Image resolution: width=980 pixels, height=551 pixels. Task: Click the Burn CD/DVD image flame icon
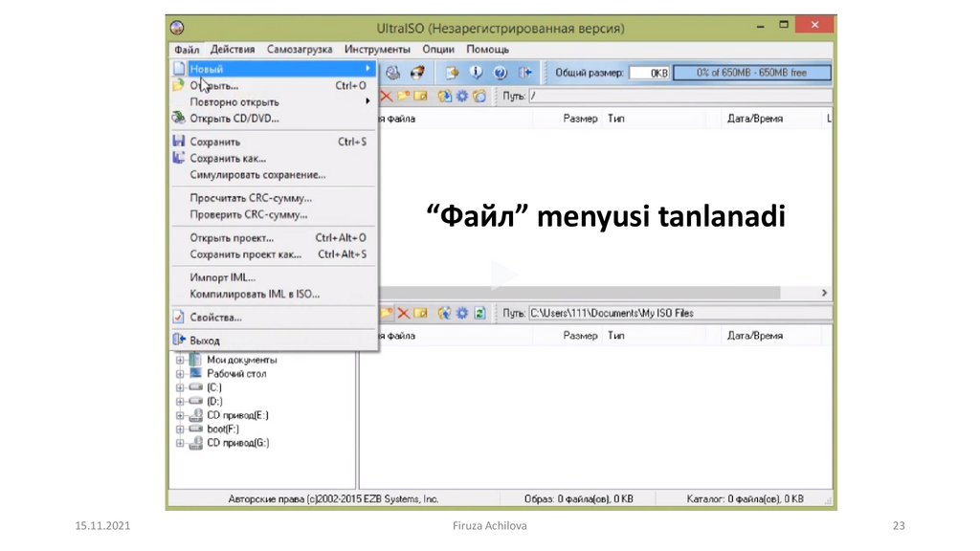click(x=416, y=73)
